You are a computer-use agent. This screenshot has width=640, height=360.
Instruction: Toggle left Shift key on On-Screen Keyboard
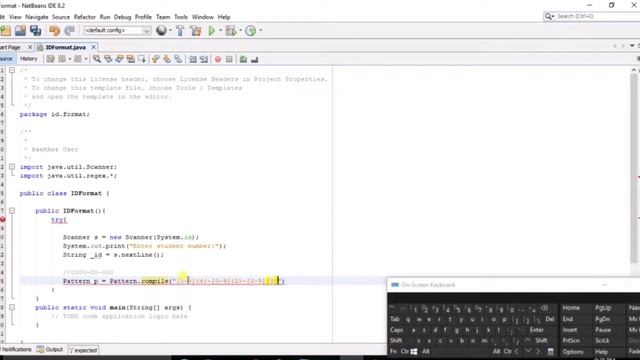(396, 340)
